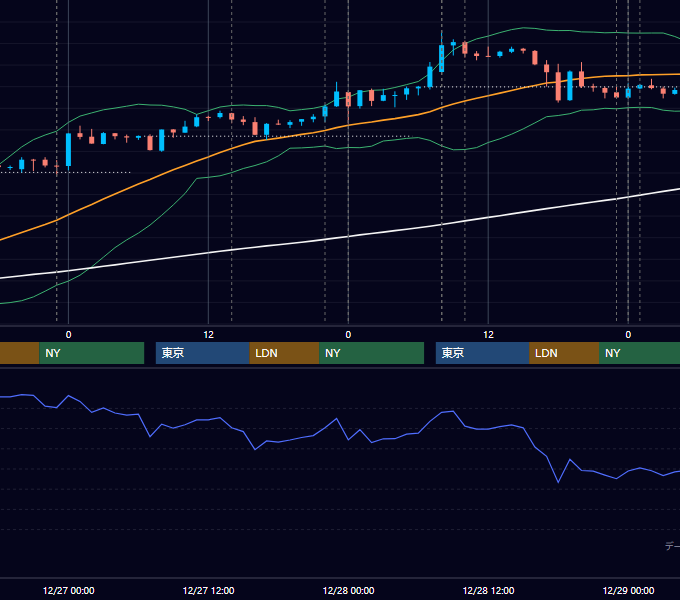Select the blue oscillator line in lower pane
The height and width of the screenshot is (600, 680).
[x=336, y=419]
